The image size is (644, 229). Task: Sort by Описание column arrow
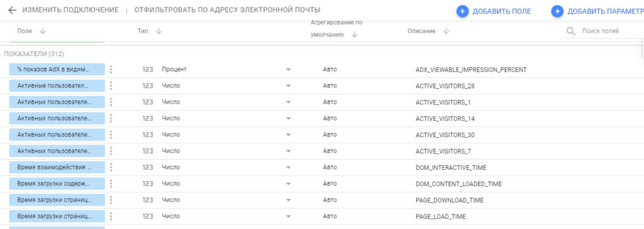tap(447, 31)
